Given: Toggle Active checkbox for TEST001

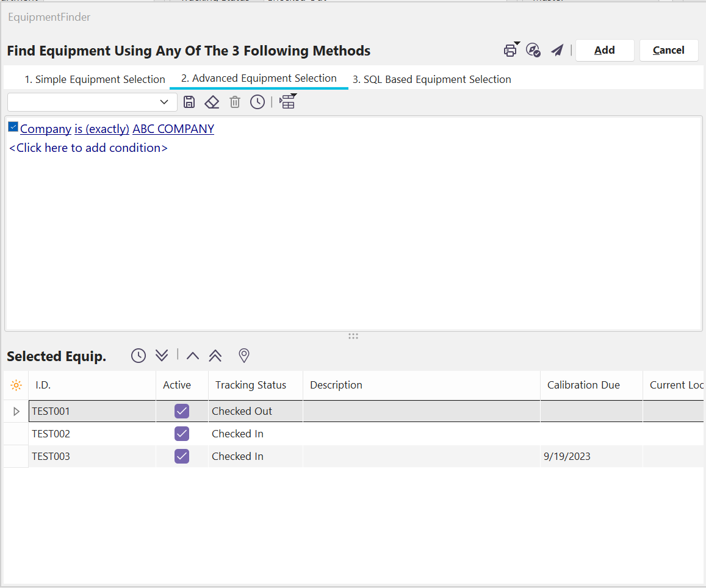Looking at the screenshot, I should (181, 411).
